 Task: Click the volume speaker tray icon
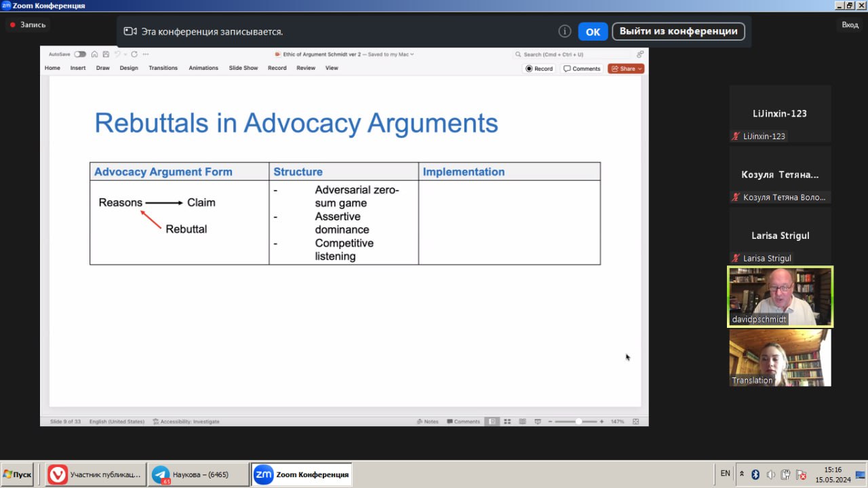click(771, 474)
